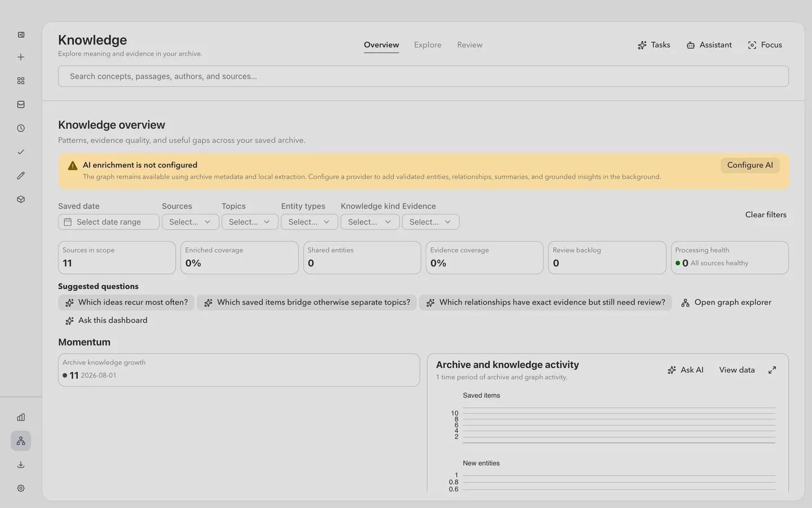Open the Evidence filter dropdown

pyautogui.click(x=430, y=222)
